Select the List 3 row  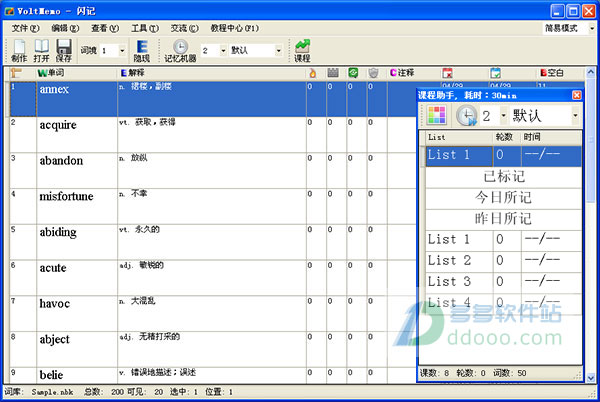(503, 282)
